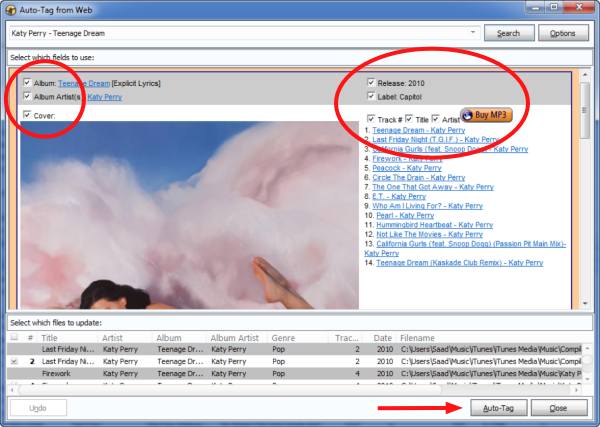The image size is (600, 427).
Task: Sort files by Filename column header
Action: (417, 338)
